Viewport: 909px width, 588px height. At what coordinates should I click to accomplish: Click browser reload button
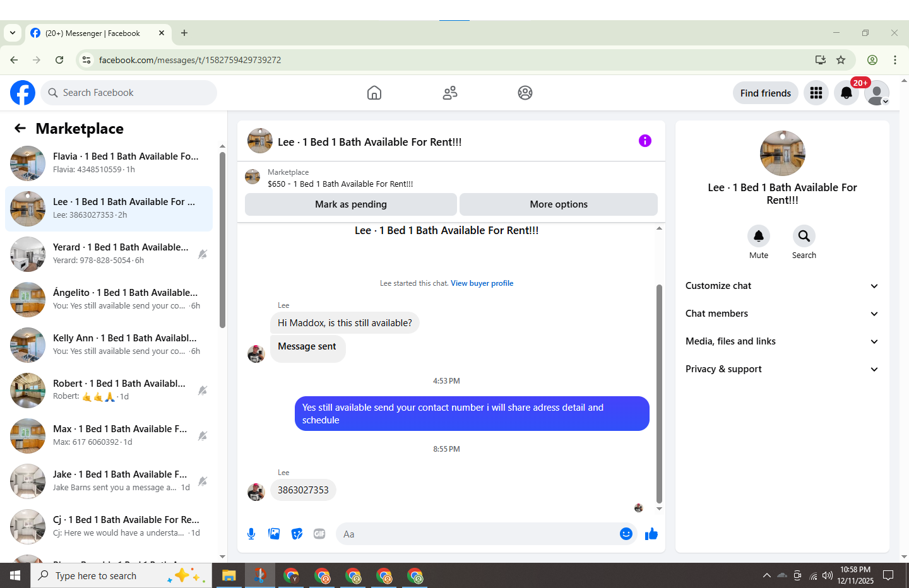(59, 60)
